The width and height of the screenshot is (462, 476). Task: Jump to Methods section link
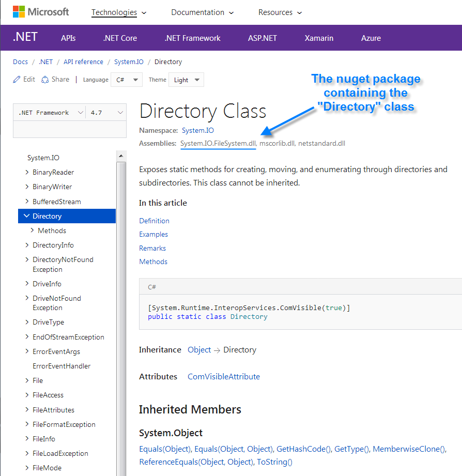[153, 262]
